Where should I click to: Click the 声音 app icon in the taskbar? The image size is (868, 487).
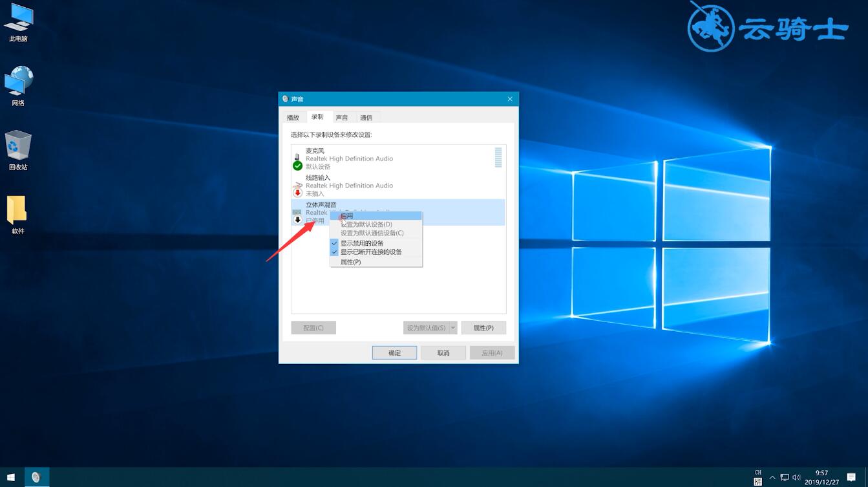tap(36, 477)
